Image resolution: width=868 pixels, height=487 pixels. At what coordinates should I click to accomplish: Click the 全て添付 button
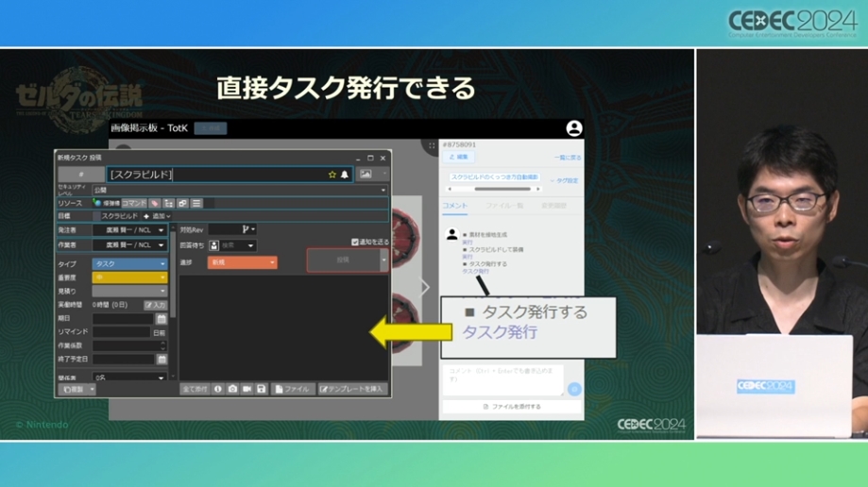[195, 389]
